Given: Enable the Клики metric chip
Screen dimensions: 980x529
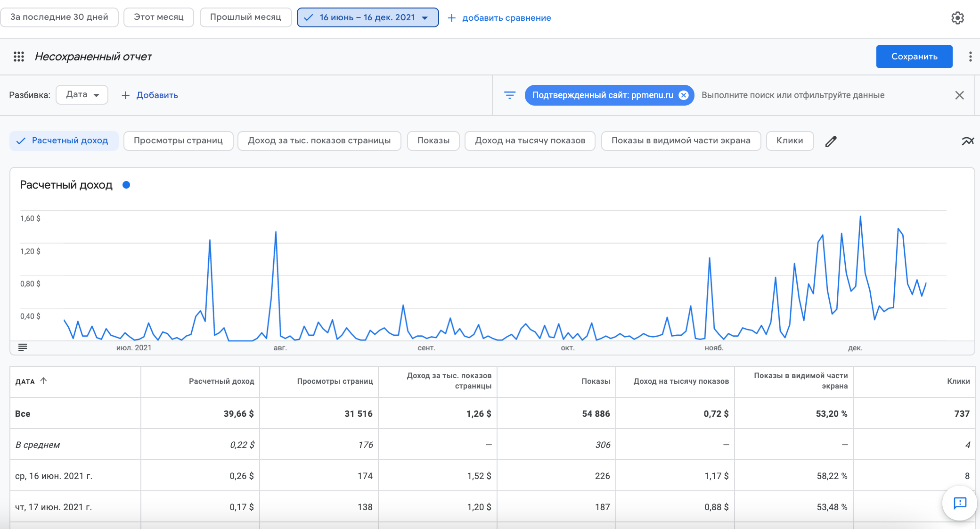Looking at the screenshot, I should (x=789, y=141).
